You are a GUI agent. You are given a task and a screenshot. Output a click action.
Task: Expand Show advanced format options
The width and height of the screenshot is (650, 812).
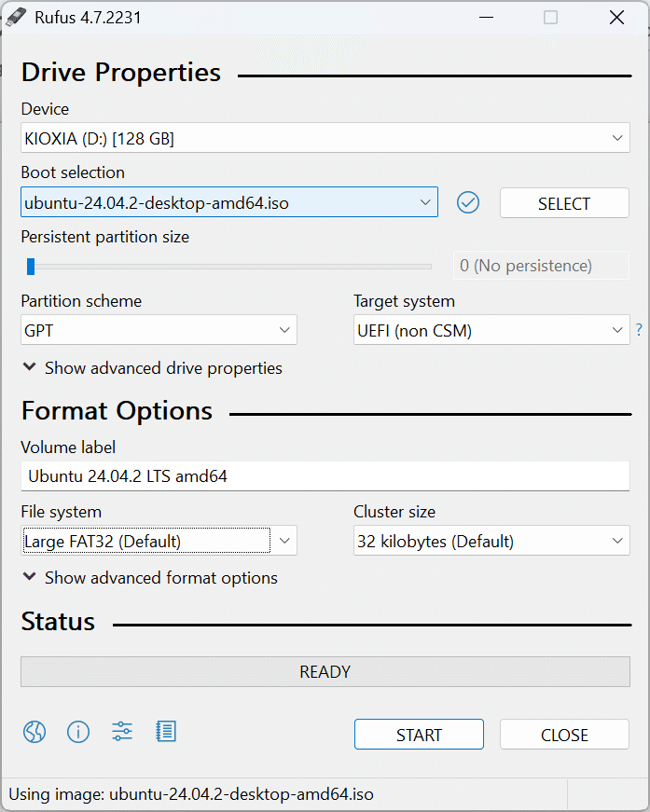click(149, 578)
